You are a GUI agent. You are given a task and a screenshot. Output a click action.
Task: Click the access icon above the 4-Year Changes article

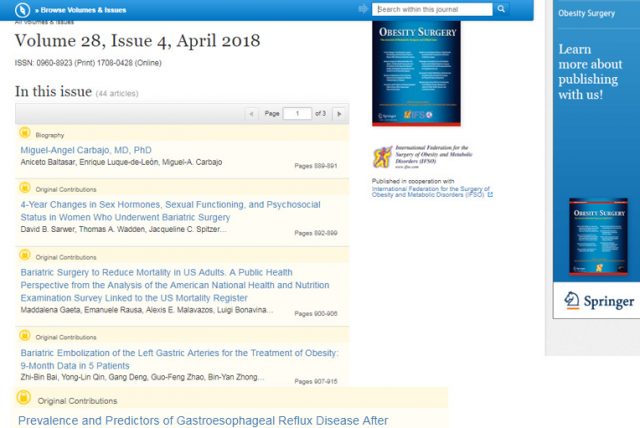tap(25, 187)
